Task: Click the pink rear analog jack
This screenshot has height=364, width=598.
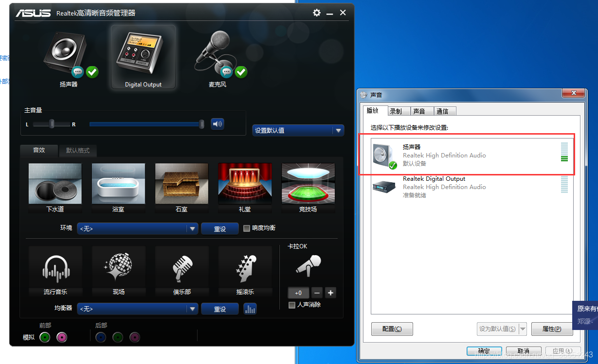Action: 134,337
